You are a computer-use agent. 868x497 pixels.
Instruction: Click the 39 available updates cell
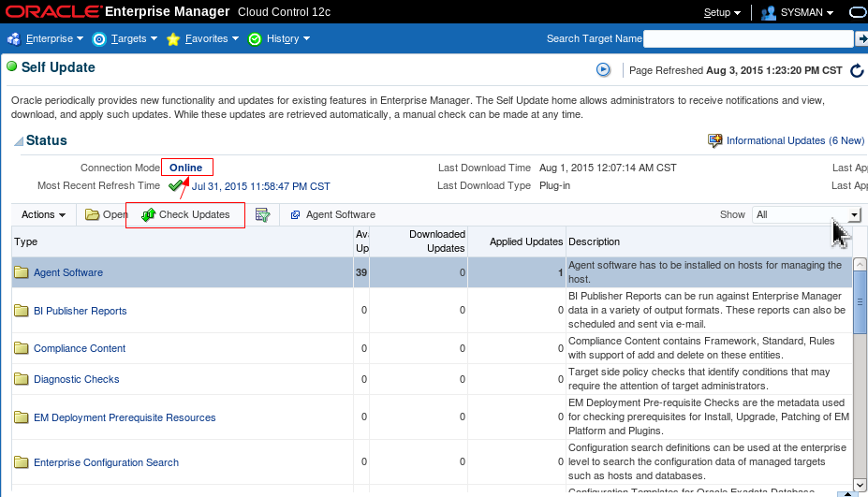click(x=361, y=272)
